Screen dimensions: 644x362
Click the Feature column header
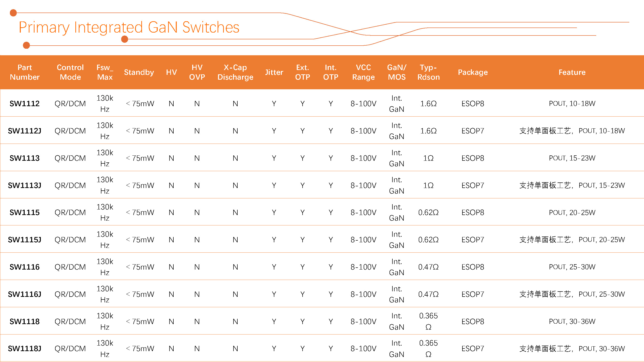tap(572, 72)
